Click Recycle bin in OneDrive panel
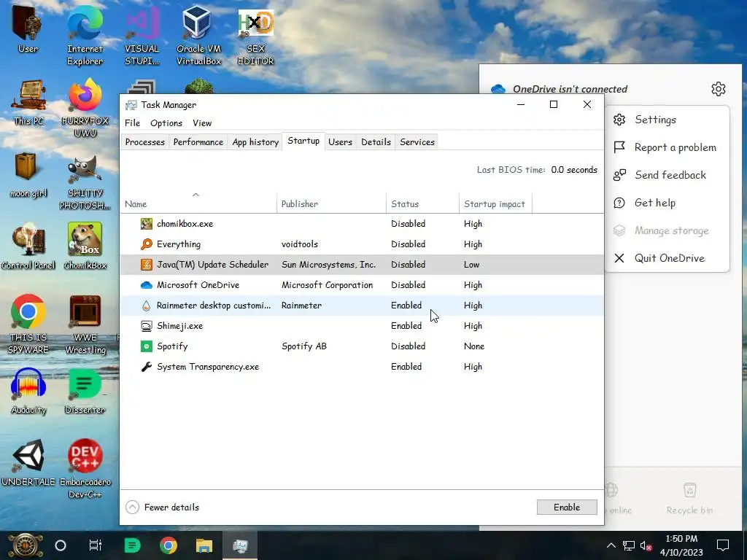The height and width of the screenshot is (560, 747). point(689,499)
